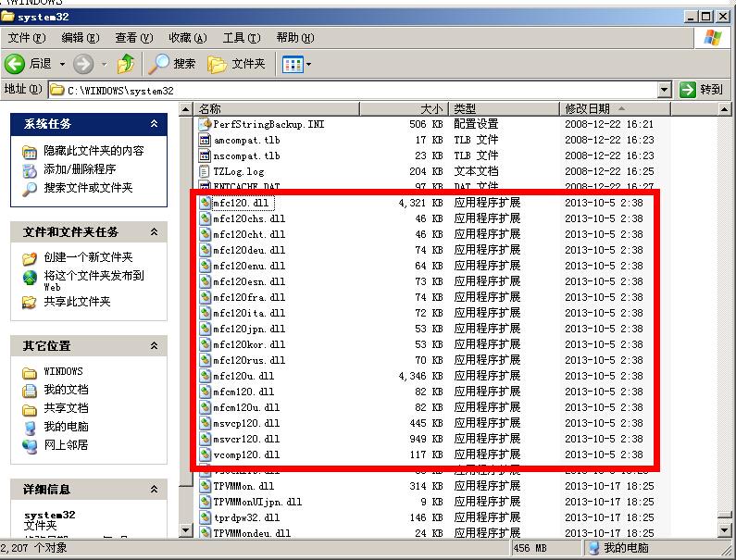Select the file msvcp120.dll
The width and height of the screenshot is (736, 560).
[246, 423]
